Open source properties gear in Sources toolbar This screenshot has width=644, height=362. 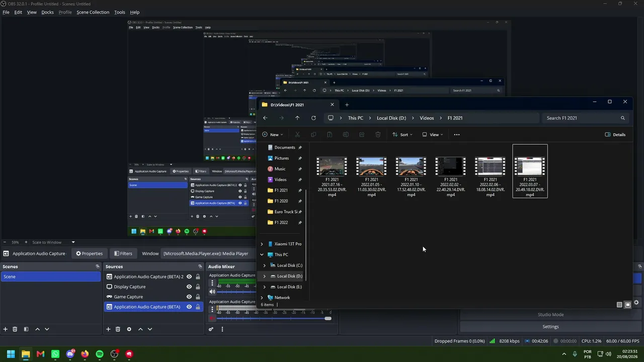click(129, 329)
